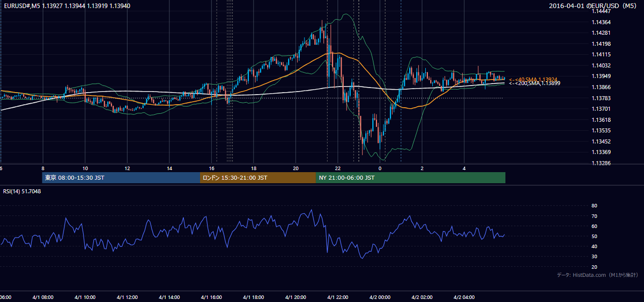Click the RSI scale value 40

tap(594, 246)
